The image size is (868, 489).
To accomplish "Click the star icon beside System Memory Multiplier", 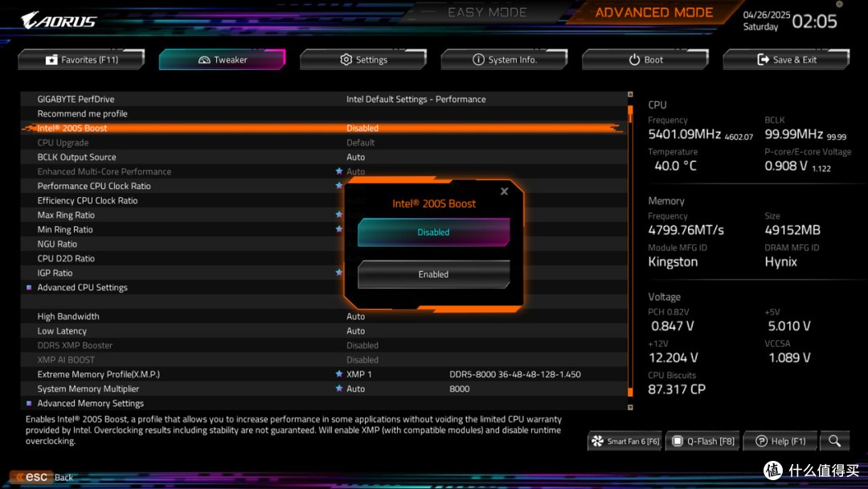I will pyautogui.click(x=339, y=388).
